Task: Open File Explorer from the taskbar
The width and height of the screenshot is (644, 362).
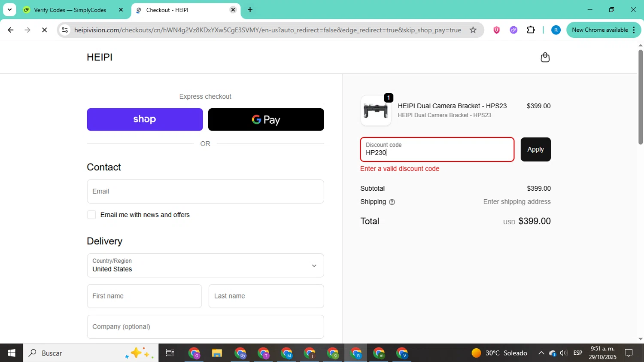Action: click(217, 353)
